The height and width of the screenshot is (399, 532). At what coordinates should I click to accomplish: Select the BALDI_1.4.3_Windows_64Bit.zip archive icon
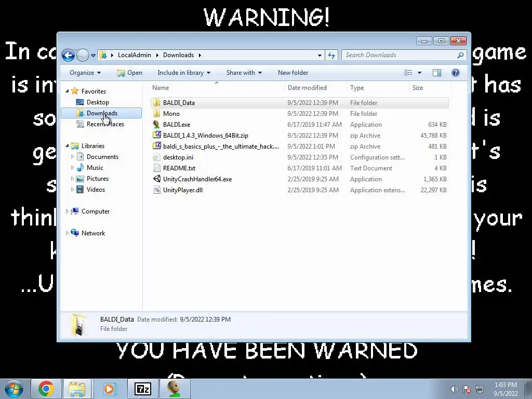point(157,135)
